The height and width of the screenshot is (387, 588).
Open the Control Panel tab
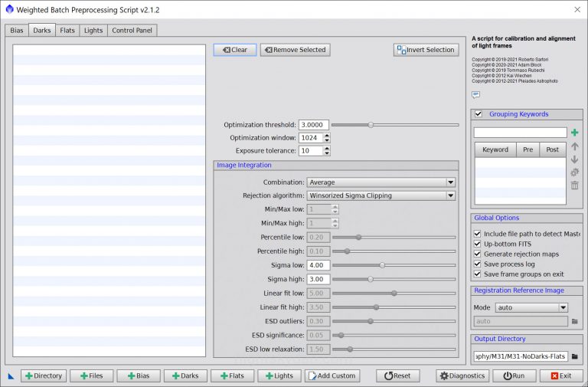(132, 31)
